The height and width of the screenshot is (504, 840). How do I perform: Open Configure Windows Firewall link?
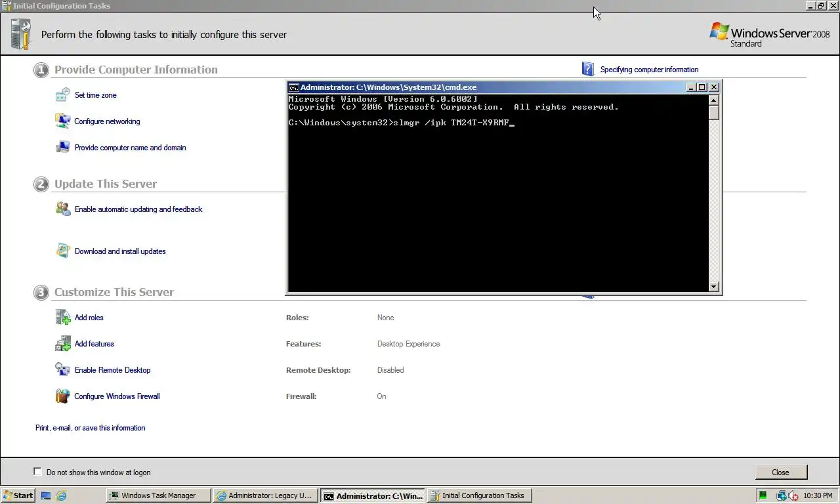tap(117, 396)
